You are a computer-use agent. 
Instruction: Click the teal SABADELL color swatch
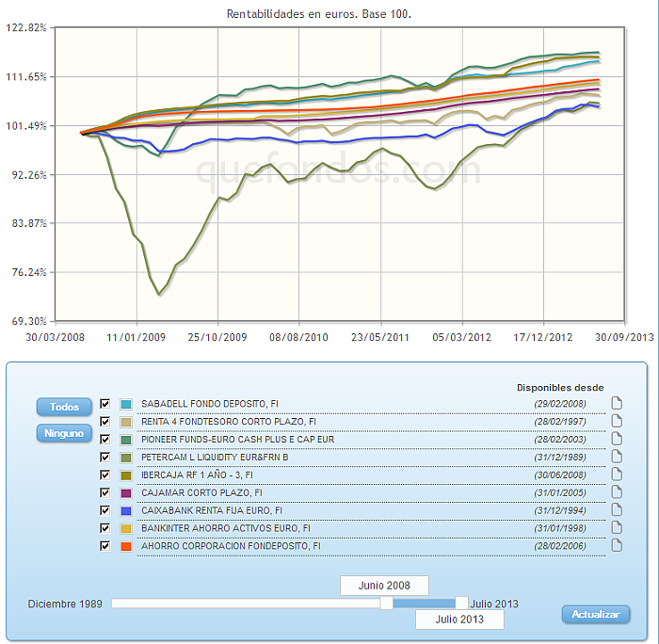[x=125, y=405]
